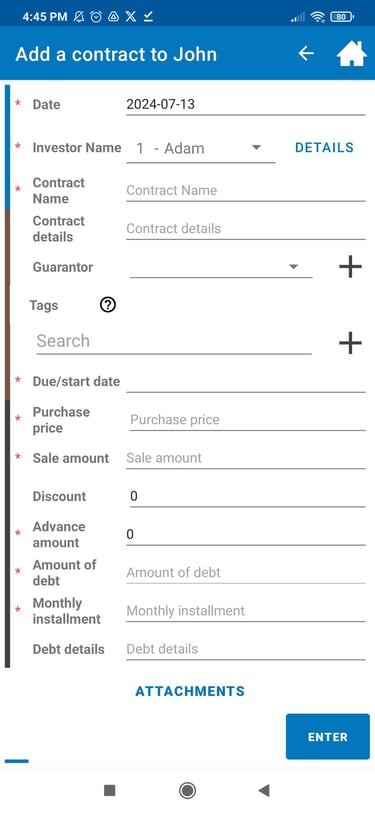Go to home via house icon
This screenshot has width=375, height=813.
(352, 53)
